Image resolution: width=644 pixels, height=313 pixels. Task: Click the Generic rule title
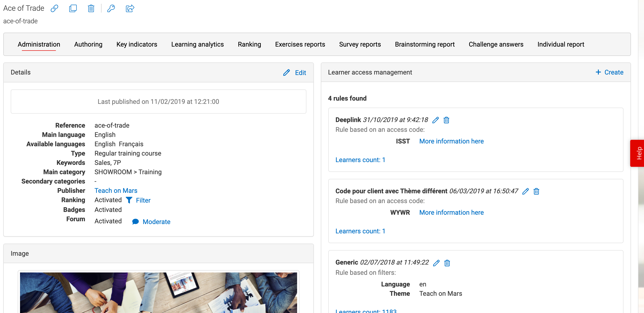(346, 262)
